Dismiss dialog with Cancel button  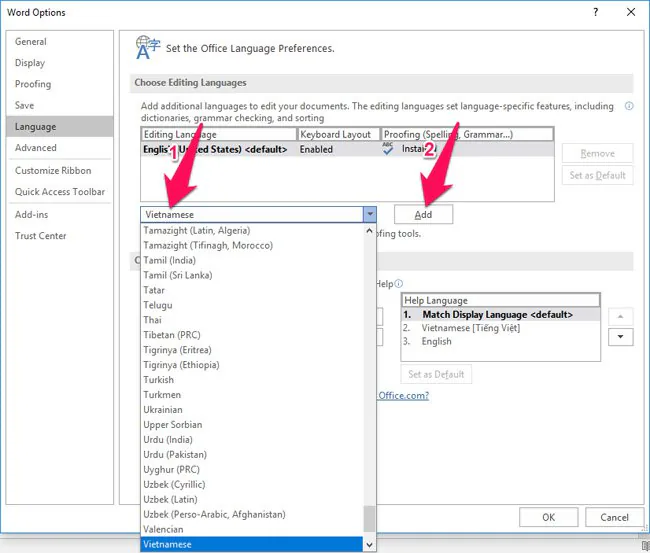point(614,517)
